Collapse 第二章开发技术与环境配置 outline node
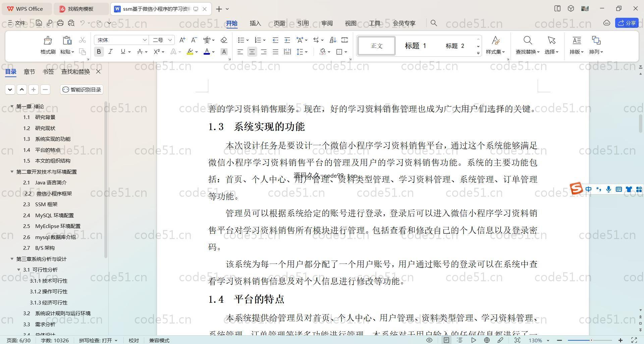644x344 pixels. (12, 172)
